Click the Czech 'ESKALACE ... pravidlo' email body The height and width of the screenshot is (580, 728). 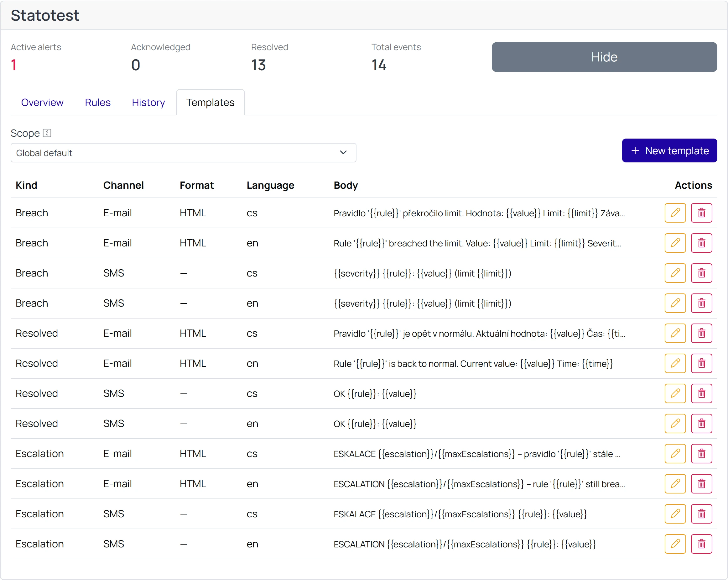pos(477,454)
